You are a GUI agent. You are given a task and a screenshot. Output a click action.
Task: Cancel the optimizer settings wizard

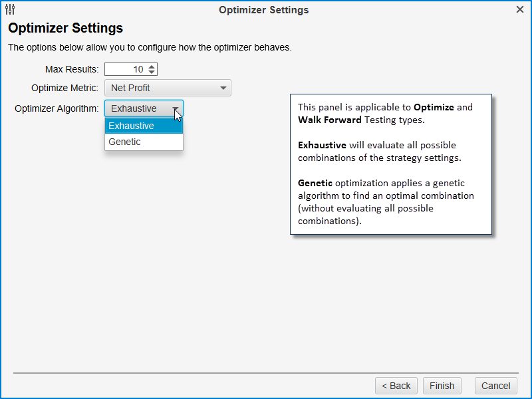(495, 386)
